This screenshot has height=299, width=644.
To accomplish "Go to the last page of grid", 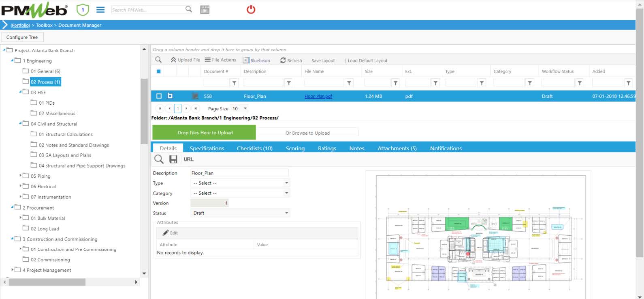I will (x=196, y=108).
